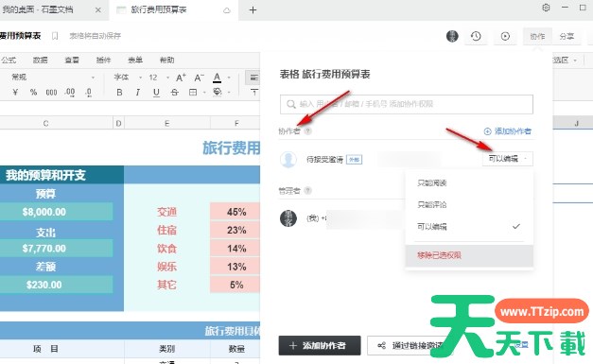Open the 表单 menu
The width and height of the screenshot is (593, 364).
[135, 61]
